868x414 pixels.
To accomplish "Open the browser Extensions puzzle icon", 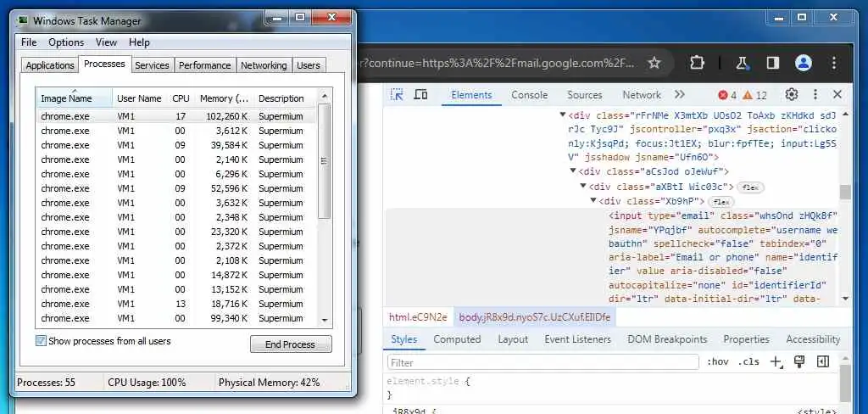I will click(697, 63).
